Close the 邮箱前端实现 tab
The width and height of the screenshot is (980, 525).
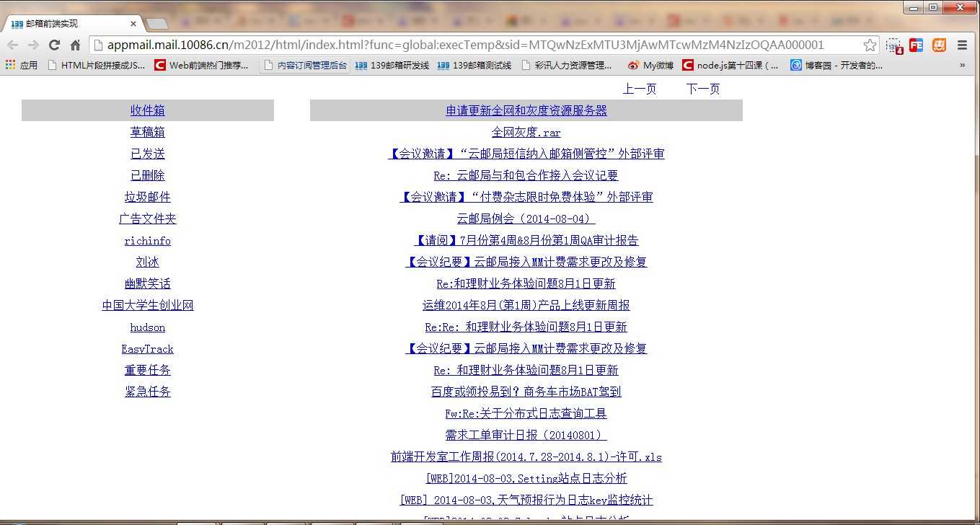[133, 24]
